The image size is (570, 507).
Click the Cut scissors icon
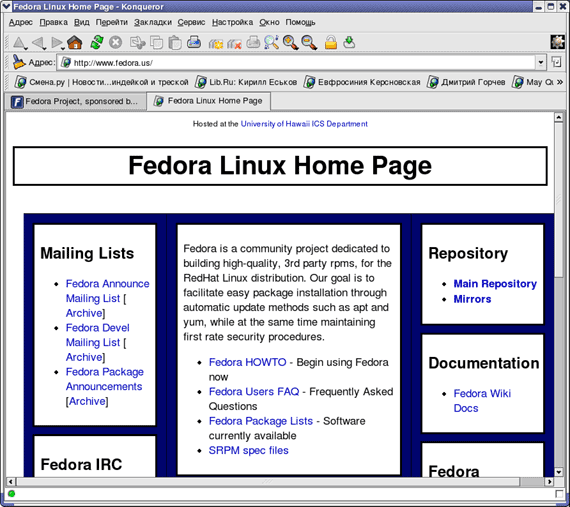coord(138,43)
